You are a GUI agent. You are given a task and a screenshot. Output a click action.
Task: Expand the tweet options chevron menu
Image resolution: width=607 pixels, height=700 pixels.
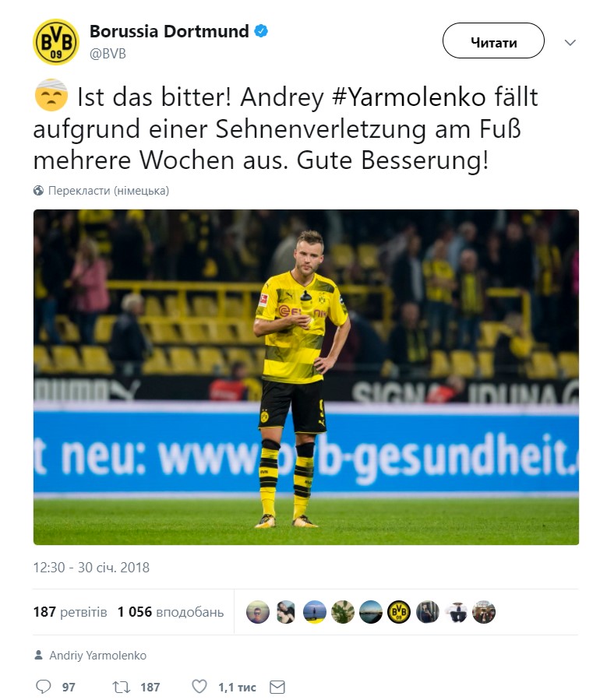tap(570, 42)
